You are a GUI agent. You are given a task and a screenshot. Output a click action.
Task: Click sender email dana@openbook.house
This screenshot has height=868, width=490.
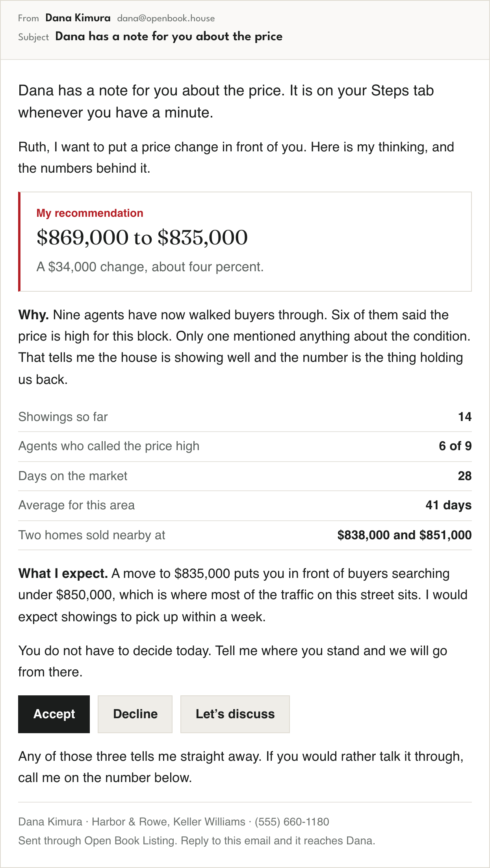point(166,18)
